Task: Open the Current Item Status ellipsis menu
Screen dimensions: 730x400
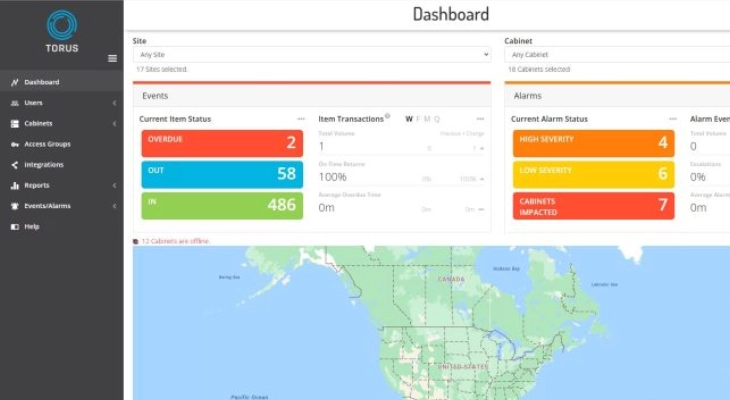Action: tap(301, 119)
